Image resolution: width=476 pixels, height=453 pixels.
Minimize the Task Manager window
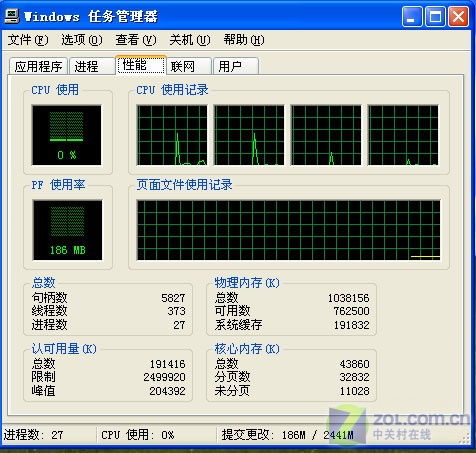click(412, 16)
